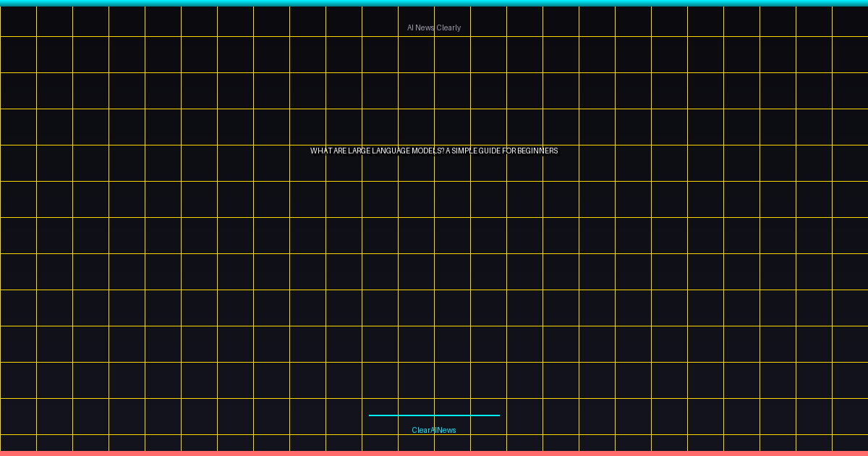The image size is (868, 456).
Task: Click the word "Clearly" in the top title
Action: [x=448, y=28]
